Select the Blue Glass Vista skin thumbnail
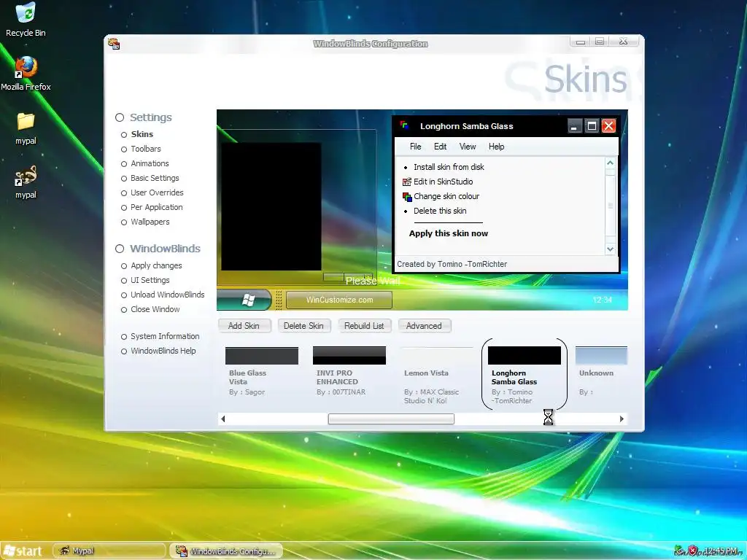Screen dimensions: 747x560 [262, 356]
